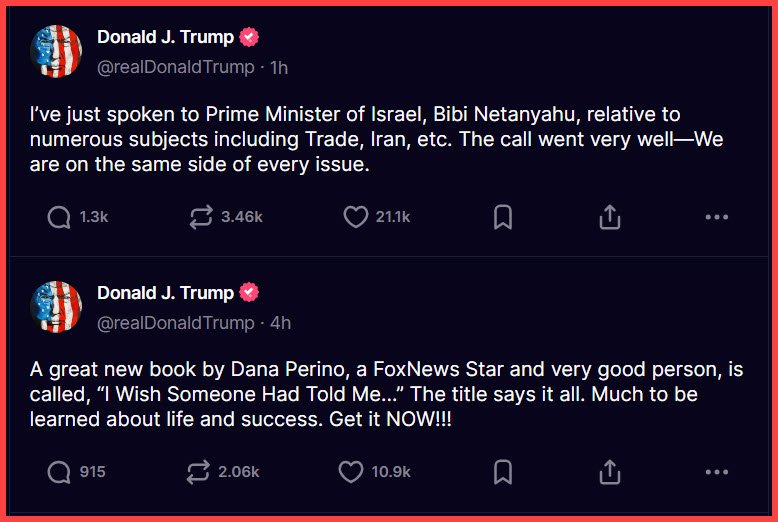Share the Dana Perino book post
The width and height of the screenshot is (778, 522).
(x=610, y=472)
